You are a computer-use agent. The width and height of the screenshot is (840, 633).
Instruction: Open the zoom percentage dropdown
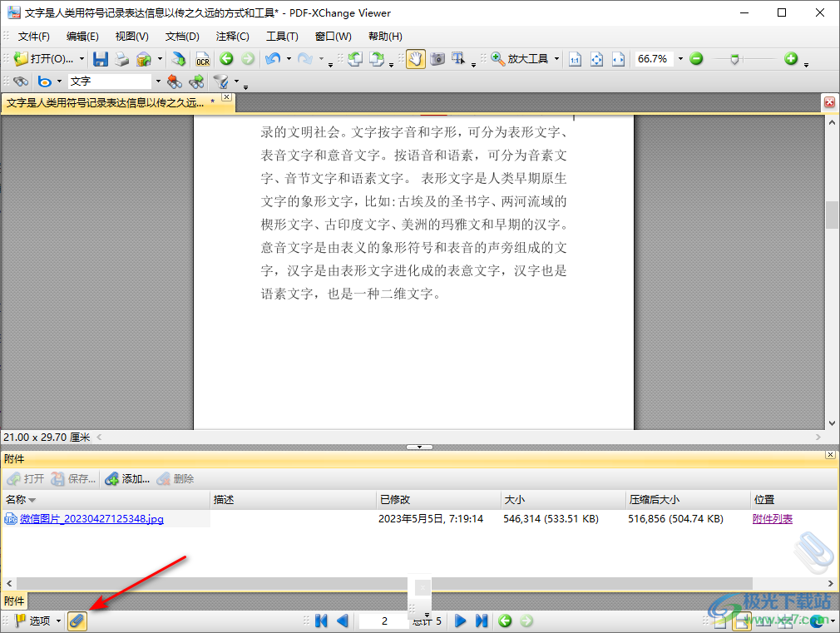(x=680, y=59)
